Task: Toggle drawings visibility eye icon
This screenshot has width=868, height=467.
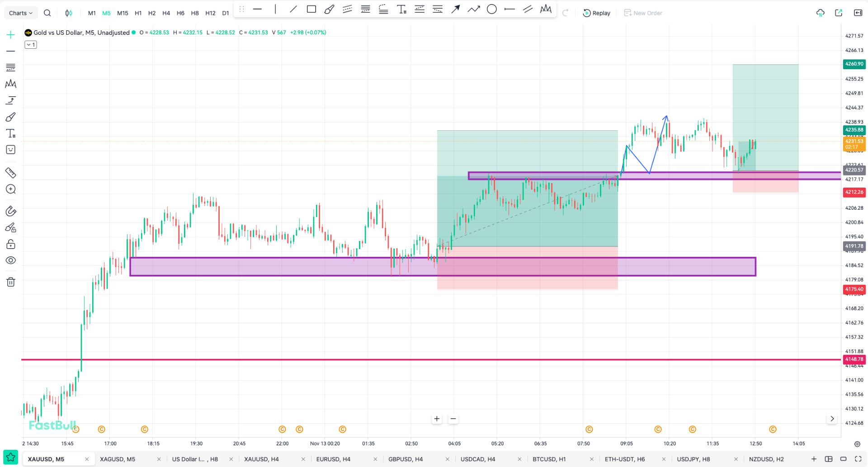Action: [11, 260]
